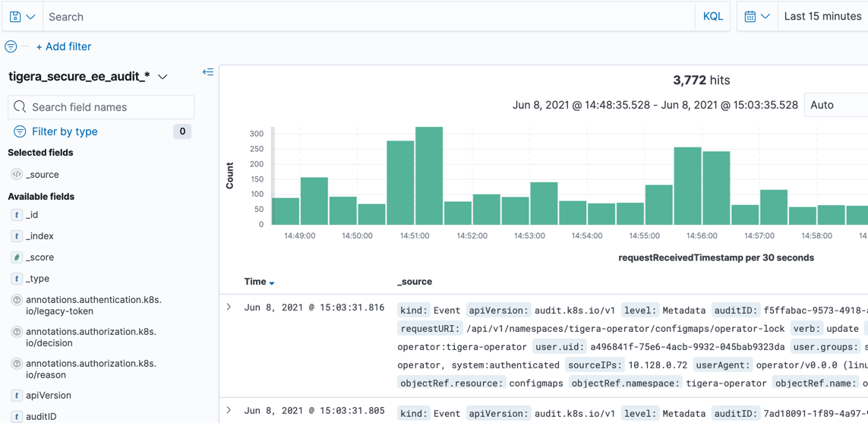This screenshot has width=868, height=423.
Task: Open the Last 15 minutes time range
Action: coord(822,17)
